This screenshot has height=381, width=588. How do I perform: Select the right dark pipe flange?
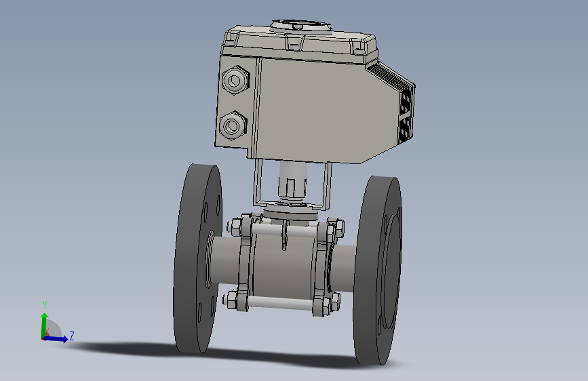(378, 270)
